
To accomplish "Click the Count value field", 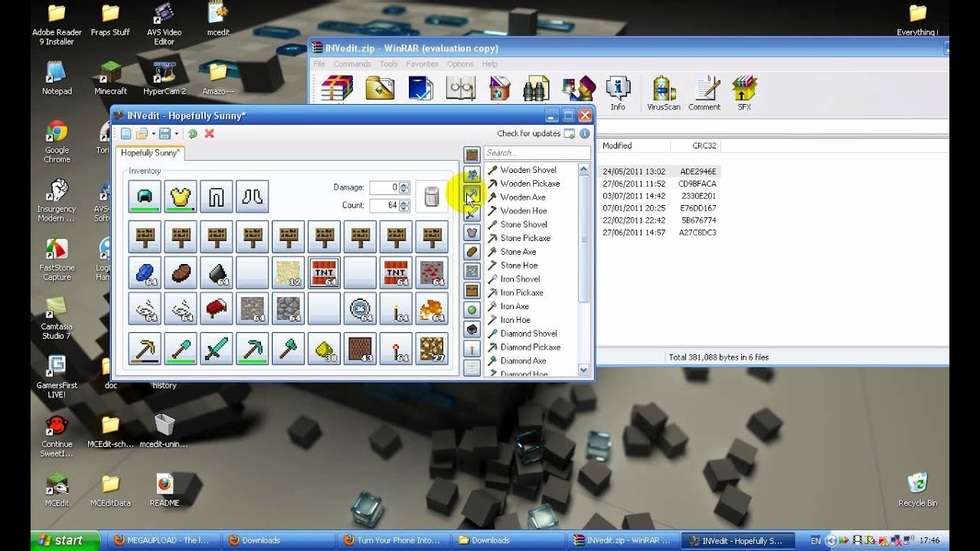I will [x=384, y=205].
